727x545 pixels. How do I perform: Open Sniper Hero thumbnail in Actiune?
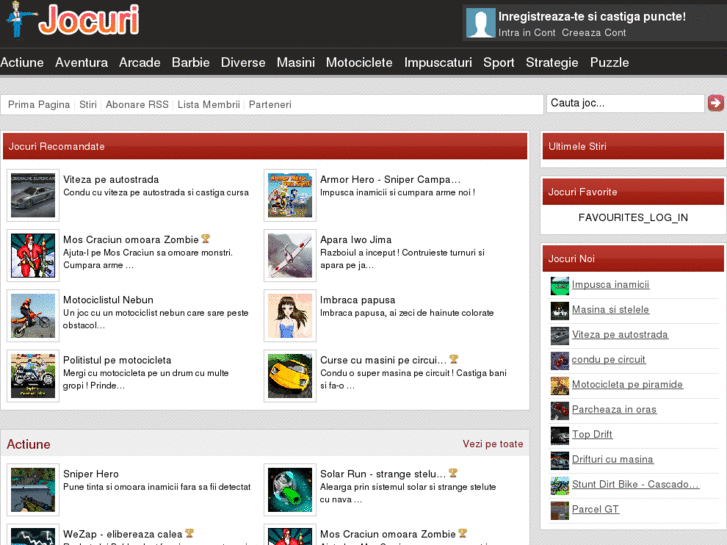(x=33, y=490)
